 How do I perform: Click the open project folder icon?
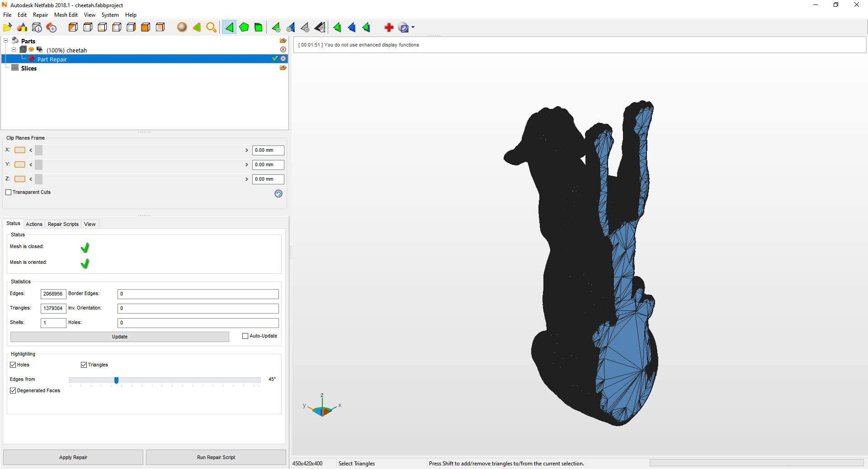pos(7,28)
